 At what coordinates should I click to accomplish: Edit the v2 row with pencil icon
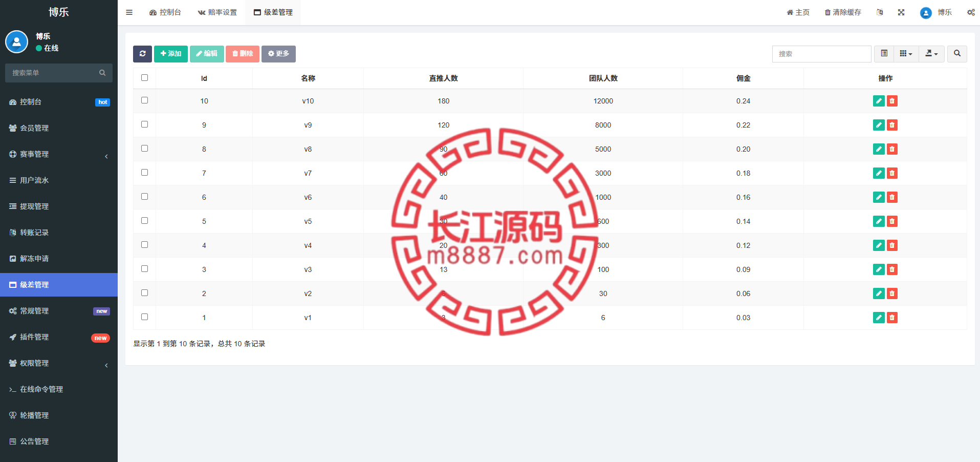tap(879, 293)
